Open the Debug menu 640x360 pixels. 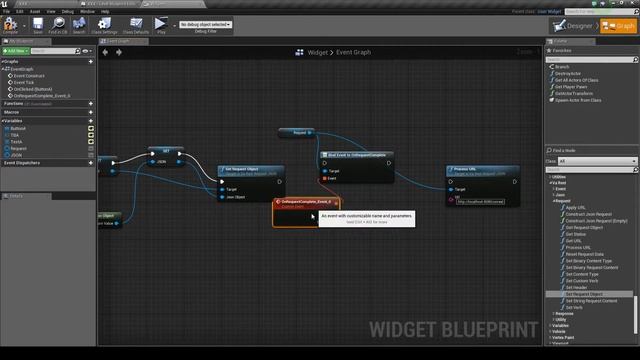point(68,11)
